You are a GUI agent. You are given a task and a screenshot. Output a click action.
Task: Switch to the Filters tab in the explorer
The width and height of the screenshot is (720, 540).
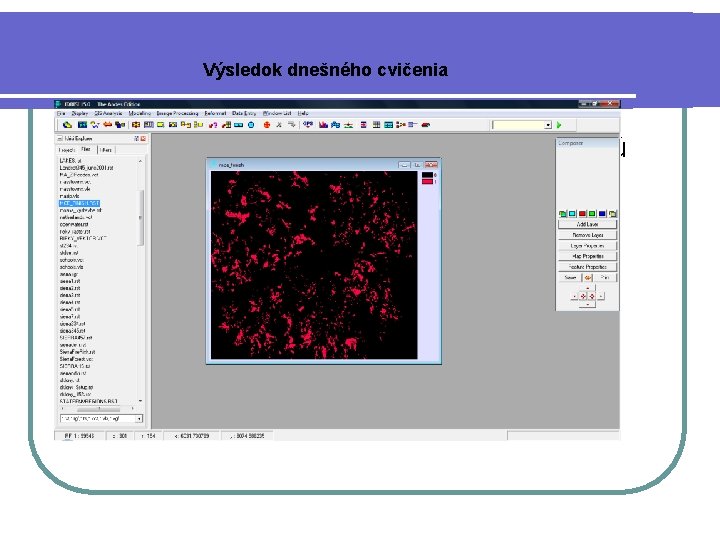click(x=106, y=150)
